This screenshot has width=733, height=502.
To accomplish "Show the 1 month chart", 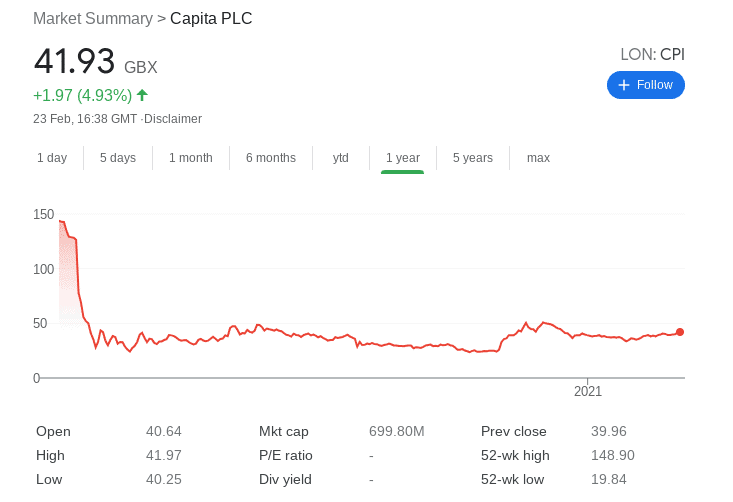I will 191,158.
